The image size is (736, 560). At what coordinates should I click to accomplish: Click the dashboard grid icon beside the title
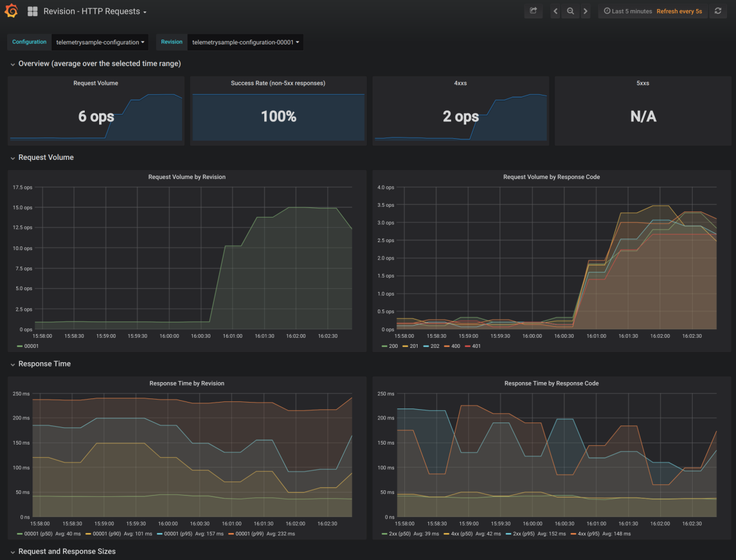coord(32,11)
